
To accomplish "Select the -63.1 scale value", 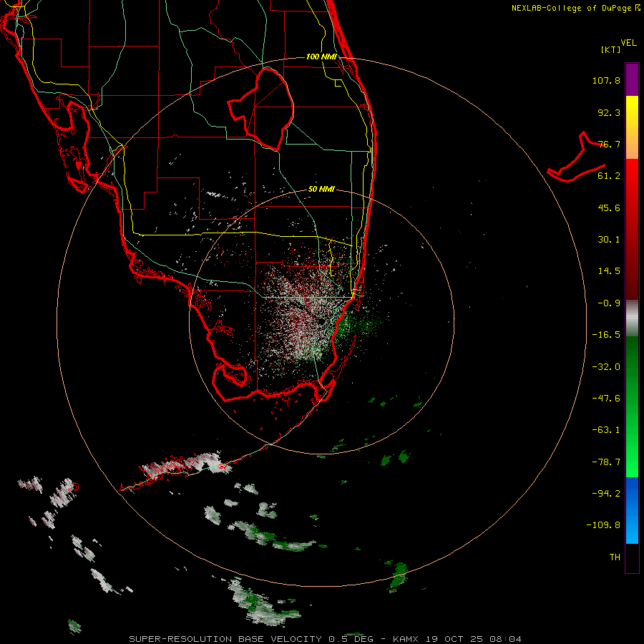I will pyautogui.click(x=606, y=430).
